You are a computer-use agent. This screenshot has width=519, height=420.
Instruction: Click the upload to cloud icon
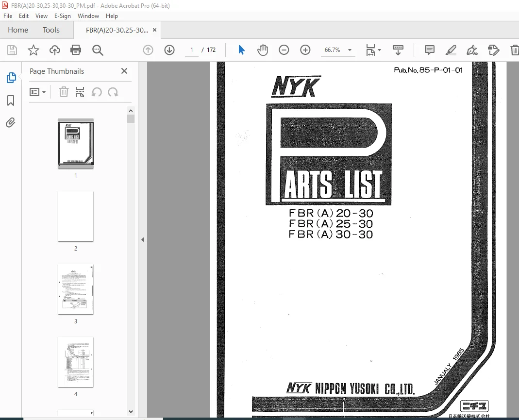click(x=54, y=50)
